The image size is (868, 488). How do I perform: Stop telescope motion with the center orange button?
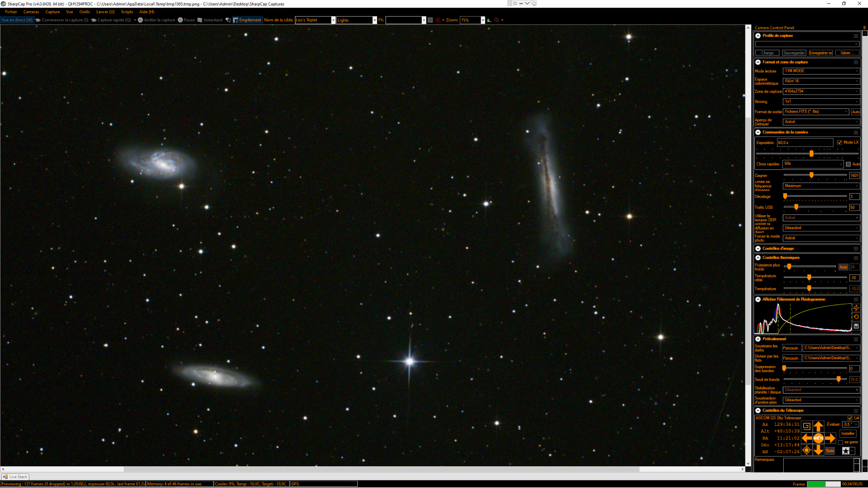click(818, 438)
